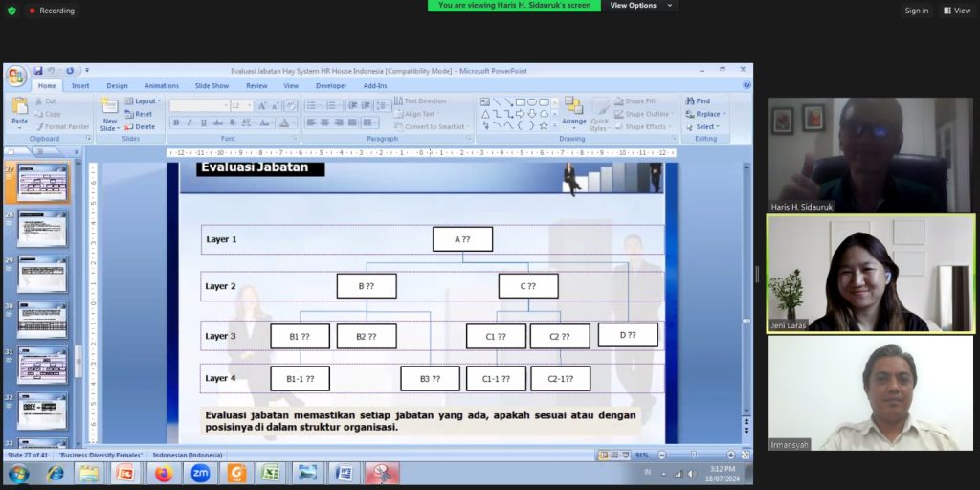Pick the 5-Point Star shape

[544, 125]
